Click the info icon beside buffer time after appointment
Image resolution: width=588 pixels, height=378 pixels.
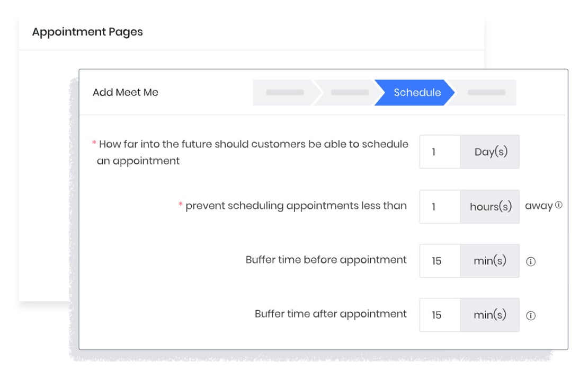point(531,315)
